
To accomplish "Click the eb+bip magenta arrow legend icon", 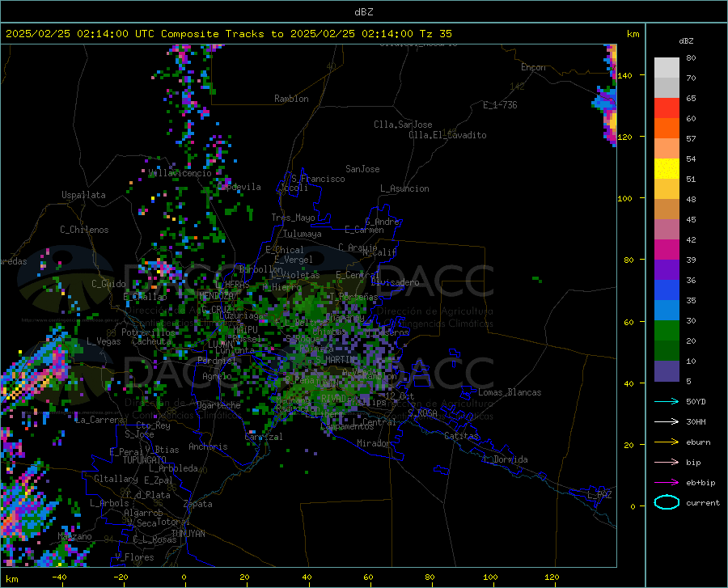I will [667, 482].
